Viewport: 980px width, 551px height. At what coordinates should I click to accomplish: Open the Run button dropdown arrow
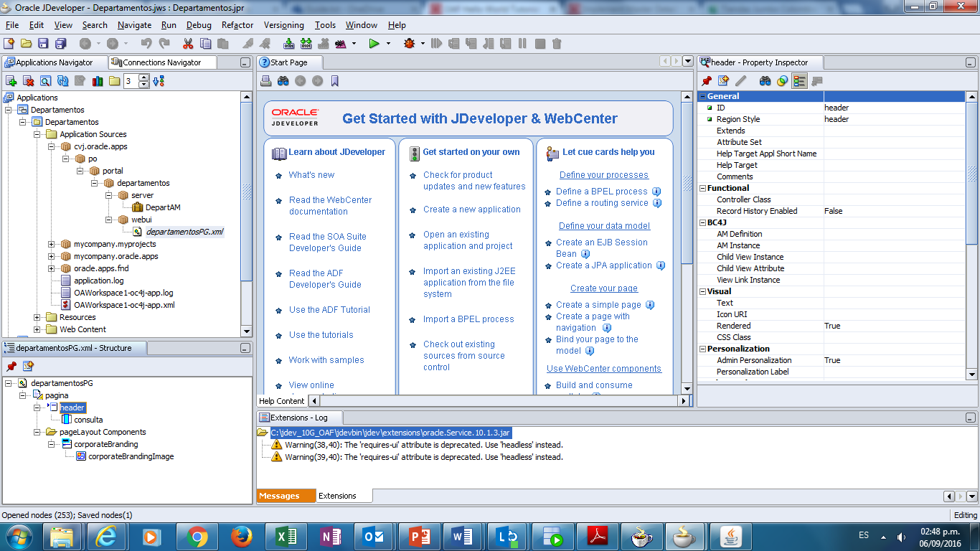388,44
